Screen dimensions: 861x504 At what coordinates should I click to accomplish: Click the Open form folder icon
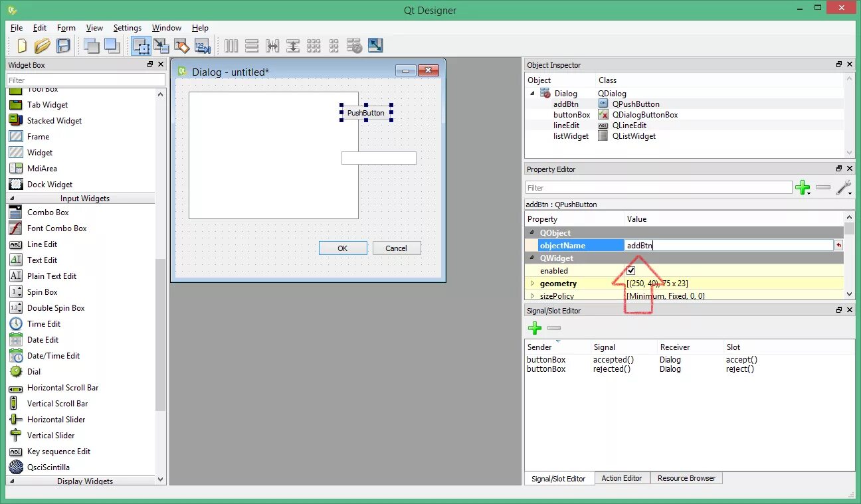pyautogui.click(x=43, y=46)
